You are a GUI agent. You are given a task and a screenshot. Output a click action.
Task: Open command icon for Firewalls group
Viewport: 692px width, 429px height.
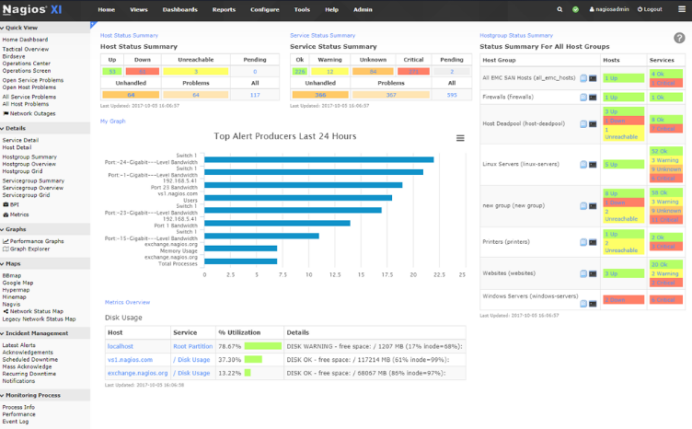[x=593, y=97]
